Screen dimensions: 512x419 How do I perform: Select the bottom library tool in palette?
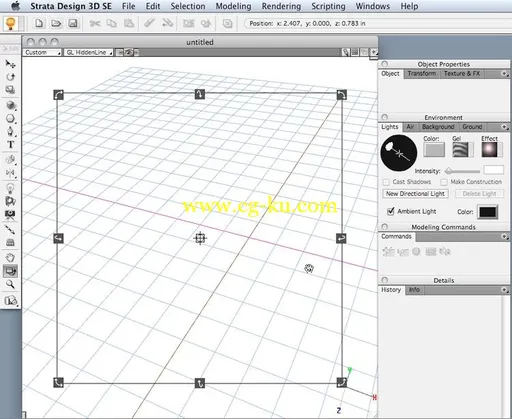click(10, 301)
